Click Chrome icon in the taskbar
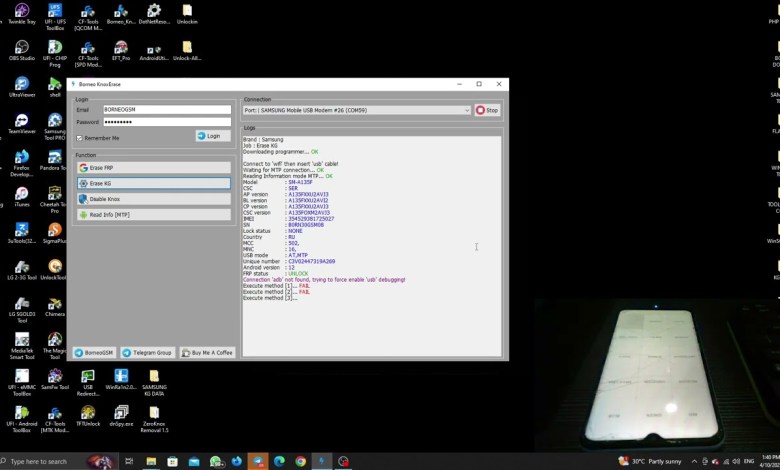The width and height of the screenshot is (780, 470). click(300, 461)
